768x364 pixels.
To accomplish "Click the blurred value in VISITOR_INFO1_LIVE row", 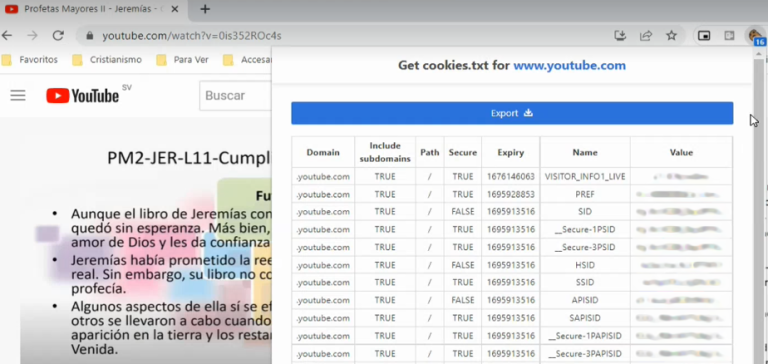I will pyautogui.click(x=681, y=176).
